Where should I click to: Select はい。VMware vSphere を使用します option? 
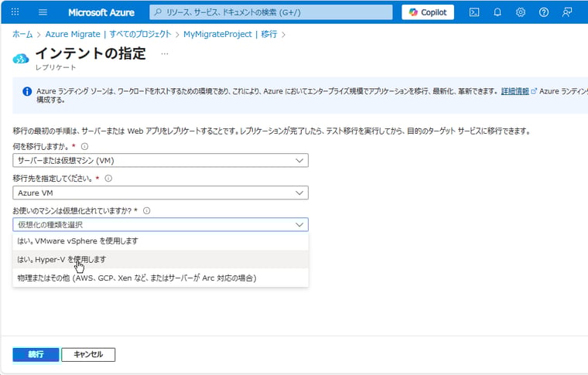(x=160, y=241)
